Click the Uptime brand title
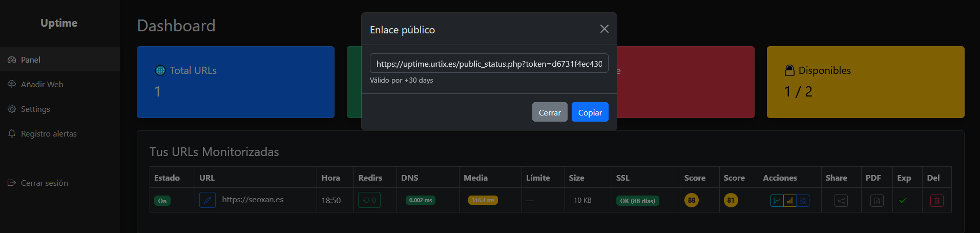The width and height of the screenshot is (980, 233). 59,23
